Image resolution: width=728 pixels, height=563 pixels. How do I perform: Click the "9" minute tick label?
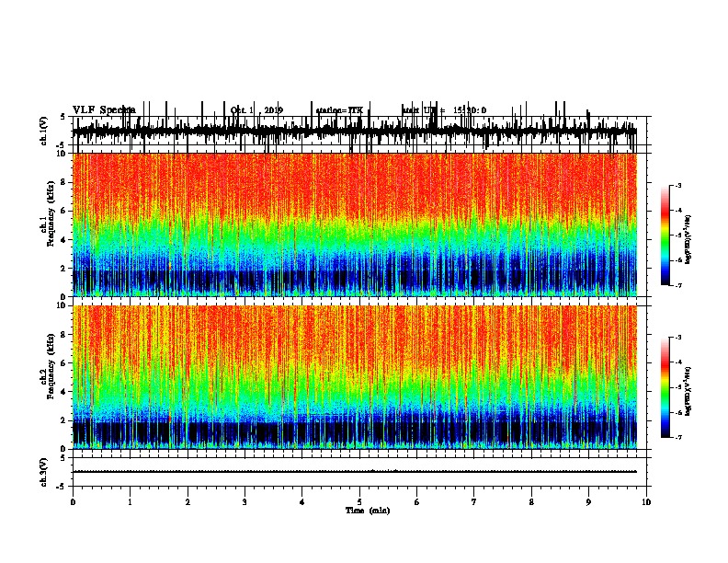pyautogui.click(x=588, y=502)
